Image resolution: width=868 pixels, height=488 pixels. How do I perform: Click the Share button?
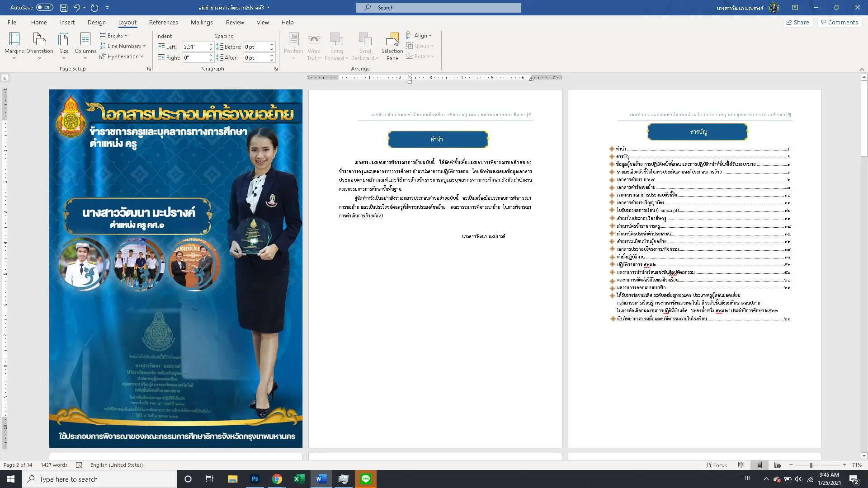pos(797,22)
